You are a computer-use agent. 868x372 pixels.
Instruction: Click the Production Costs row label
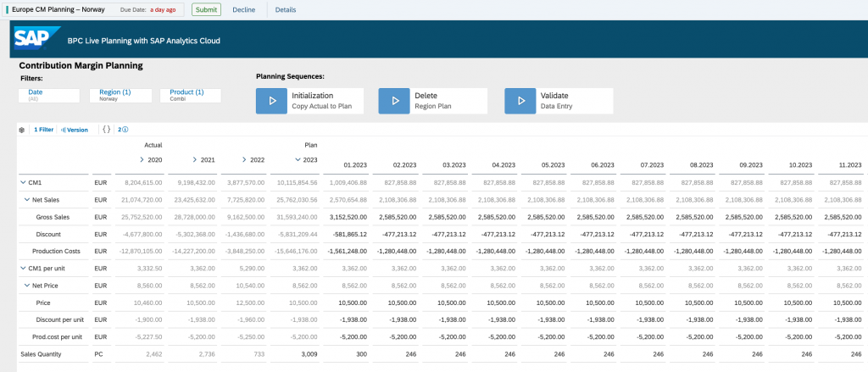pos(56,251)
